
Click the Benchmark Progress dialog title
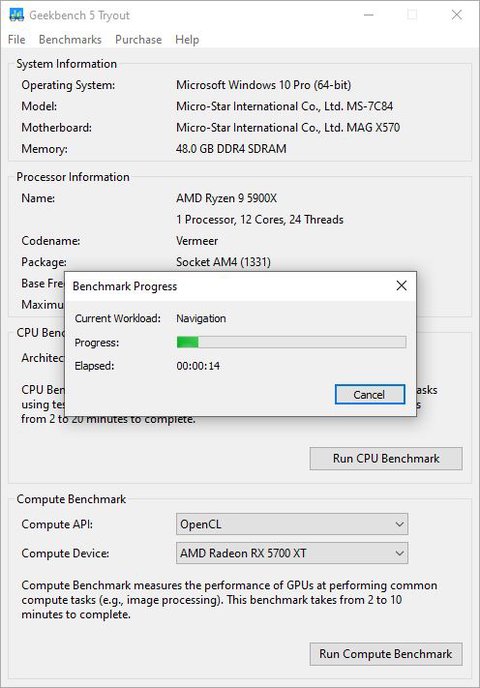pos(125,287)
